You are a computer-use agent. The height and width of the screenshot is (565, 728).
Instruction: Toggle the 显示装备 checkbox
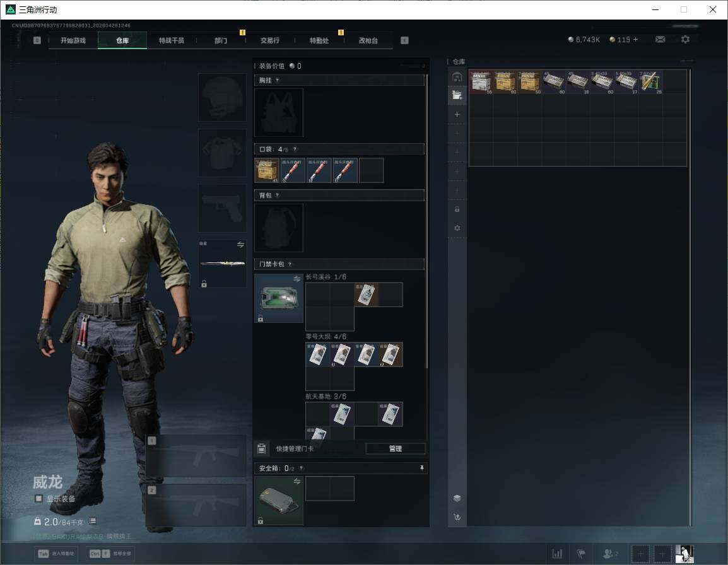click(39, 499)
